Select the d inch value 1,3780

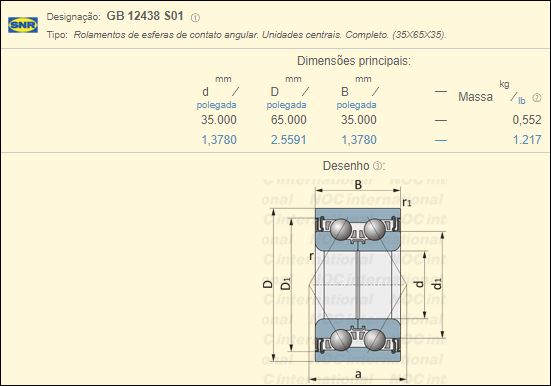219,140
